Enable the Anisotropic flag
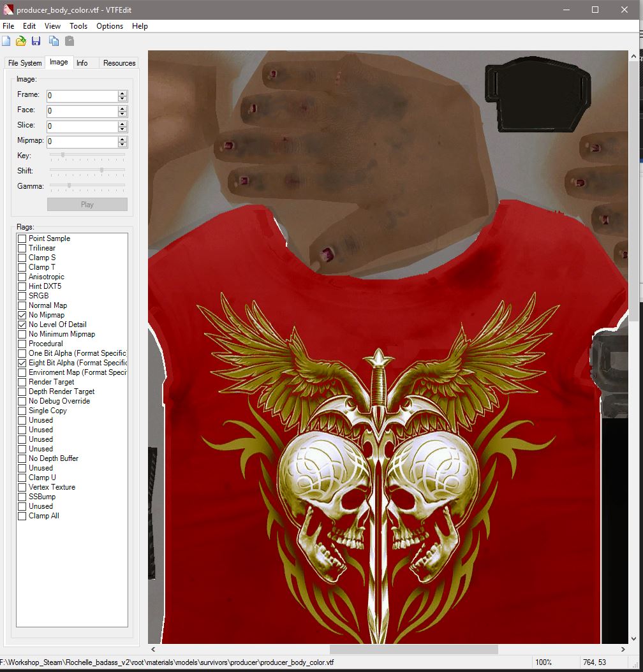643x672 pixels. pos(22,277)
